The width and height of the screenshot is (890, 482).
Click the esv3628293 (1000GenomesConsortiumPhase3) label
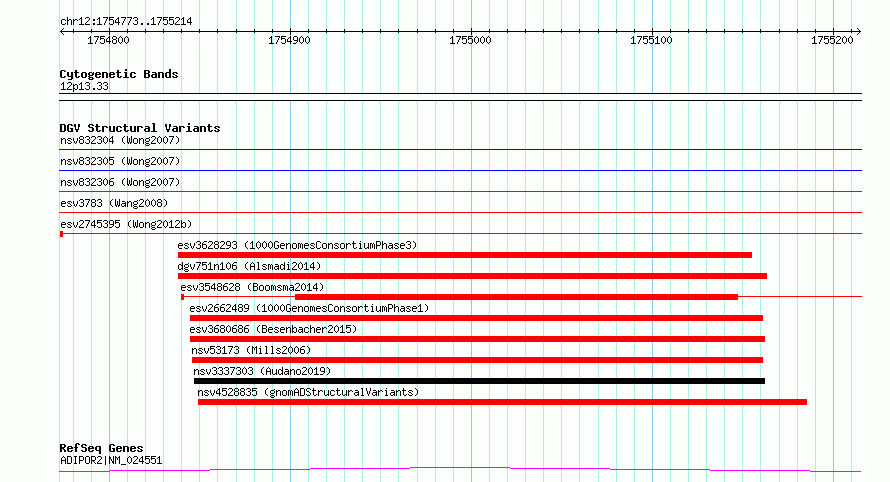pyautogui.click(x=297, y=245)
